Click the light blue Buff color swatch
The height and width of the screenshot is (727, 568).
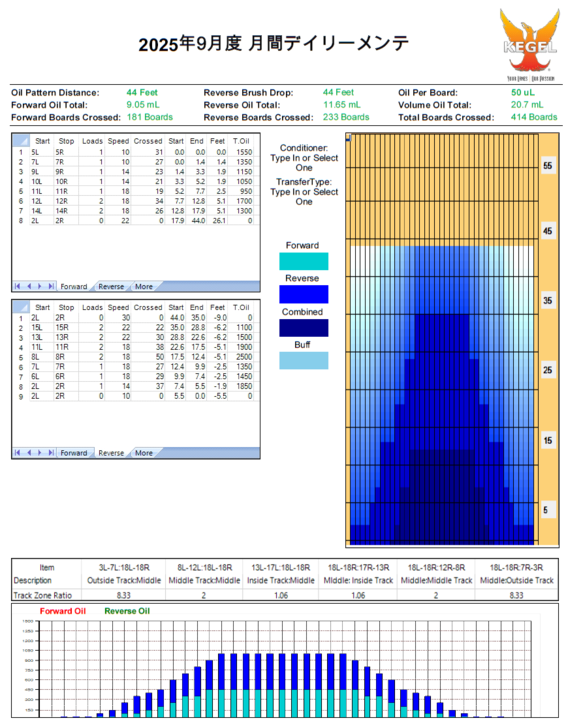coord(304,360)
